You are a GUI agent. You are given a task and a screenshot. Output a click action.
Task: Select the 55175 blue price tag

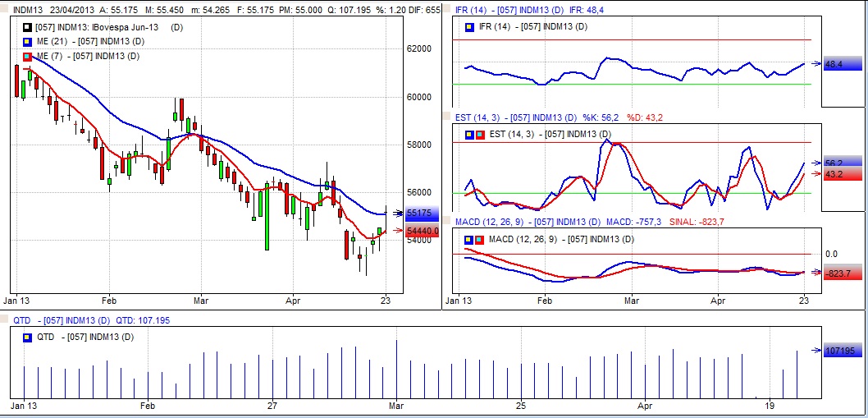coord(422,214)
